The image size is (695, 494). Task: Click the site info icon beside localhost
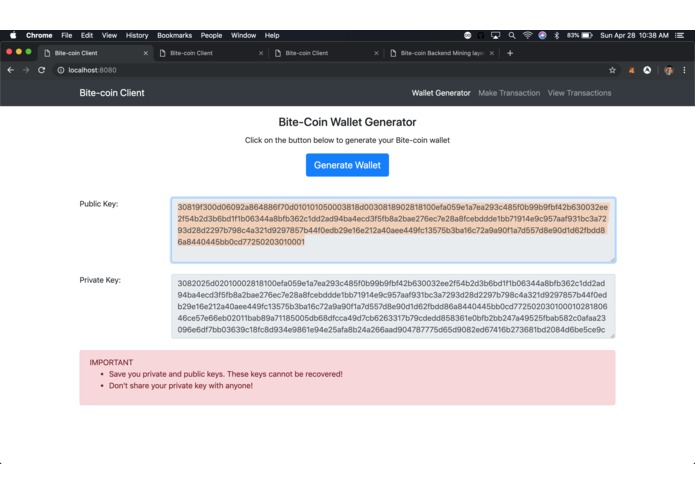click(x=61, y=70)
